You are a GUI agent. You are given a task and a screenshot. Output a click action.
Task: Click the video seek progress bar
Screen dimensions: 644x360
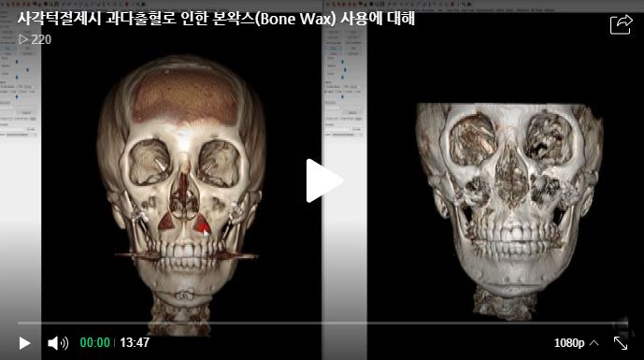coord(322,323)
